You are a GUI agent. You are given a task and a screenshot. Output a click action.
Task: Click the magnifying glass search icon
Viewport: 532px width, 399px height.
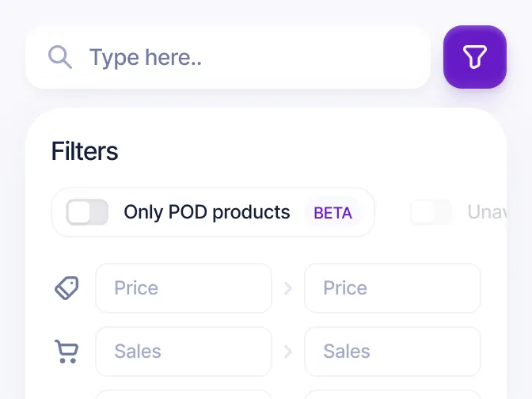pyautogui.click(x=59, y=57)
